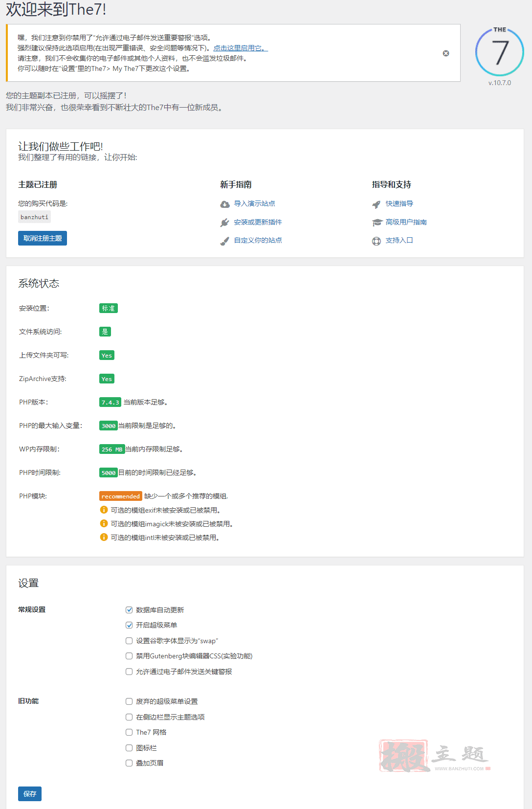Click 指导和支持 heading
The width and height of the screenshot is (532, 809).
point(391,184)
